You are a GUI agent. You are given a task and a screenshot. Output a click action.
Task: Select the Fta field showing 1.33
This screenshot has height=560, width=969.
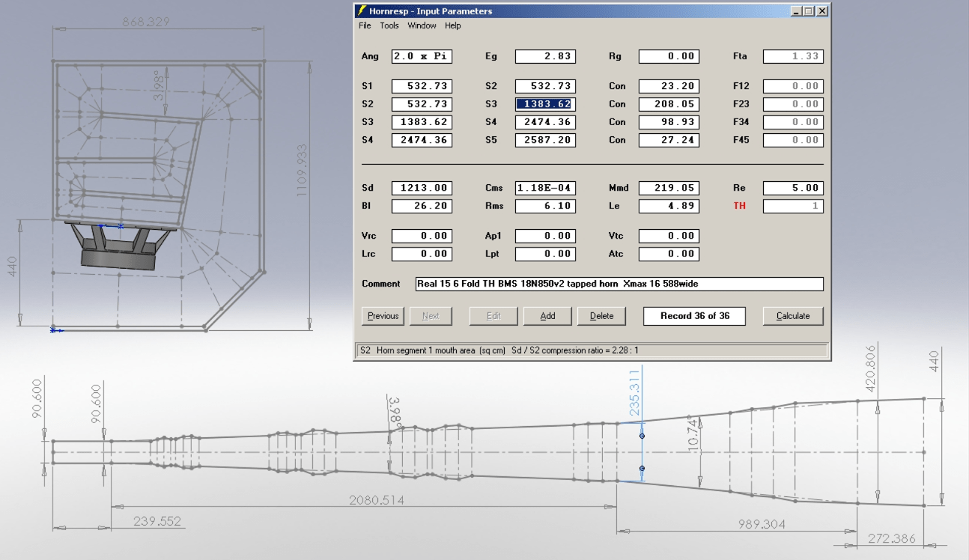pos(793,56)
